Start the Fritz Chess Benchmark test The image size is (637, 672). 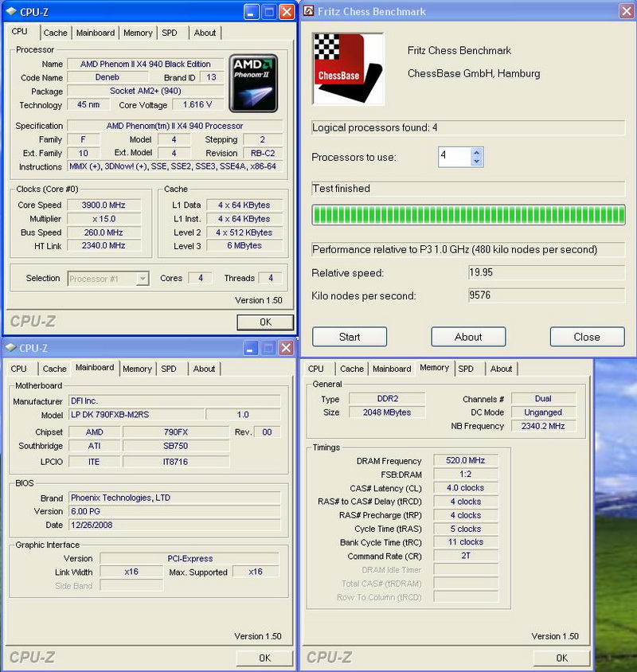tap(350, 337)
